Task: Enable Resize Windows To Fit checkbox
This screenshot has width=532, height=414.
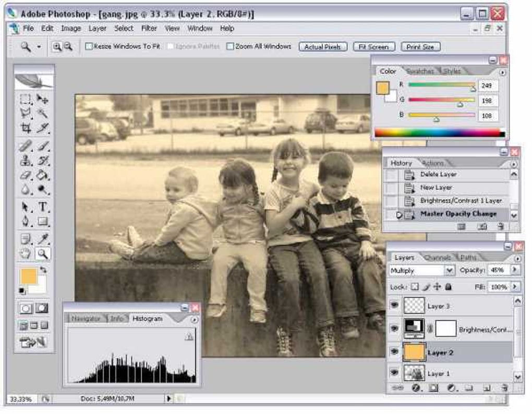Action: click(89, 46)
